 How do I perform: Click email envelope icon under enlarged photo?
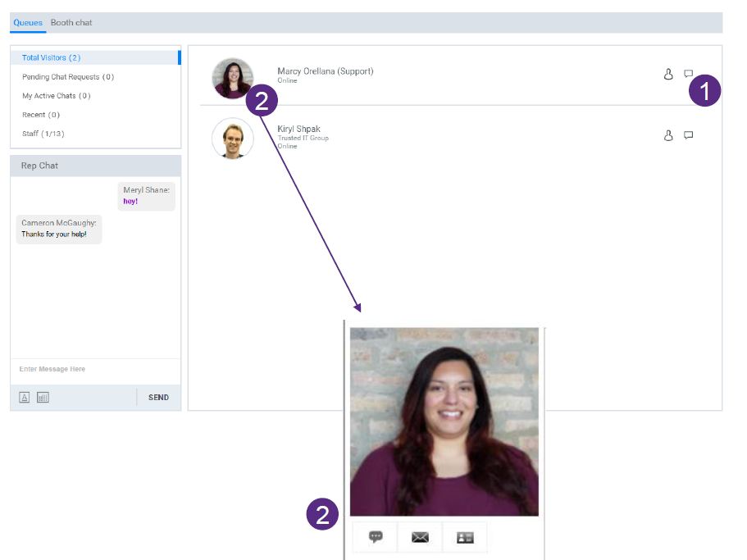(x=420, y=537)
